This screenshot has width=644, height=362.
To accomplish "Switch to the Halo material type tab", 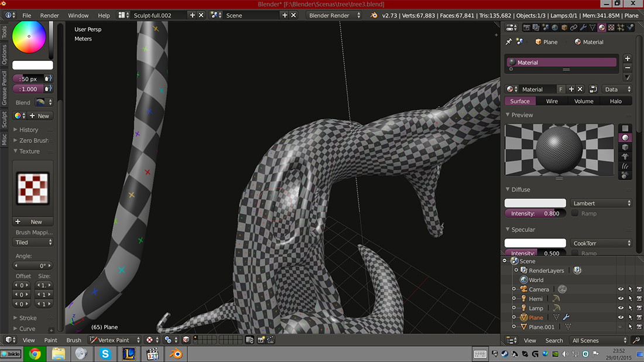I will [616, 101].
